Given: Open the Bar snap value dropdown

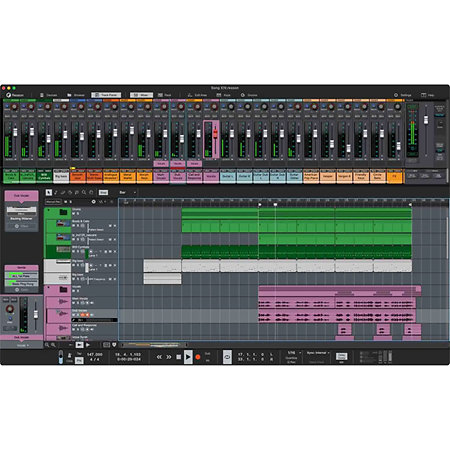Looking at the screenshot, I should [x=128, y=192].
